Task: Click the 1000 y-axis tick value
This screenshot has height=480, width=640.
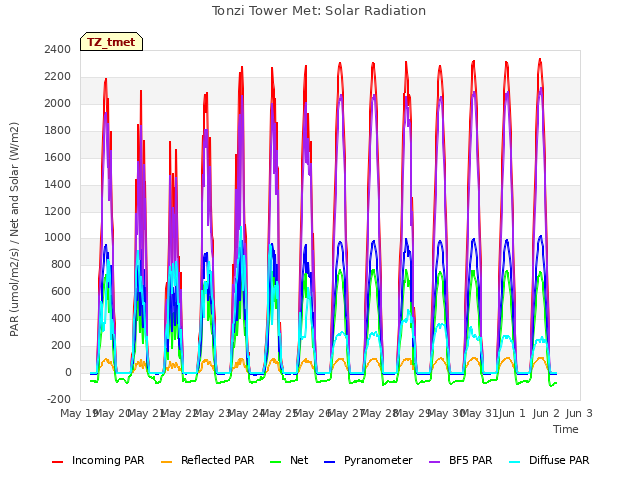Action: 58,238
